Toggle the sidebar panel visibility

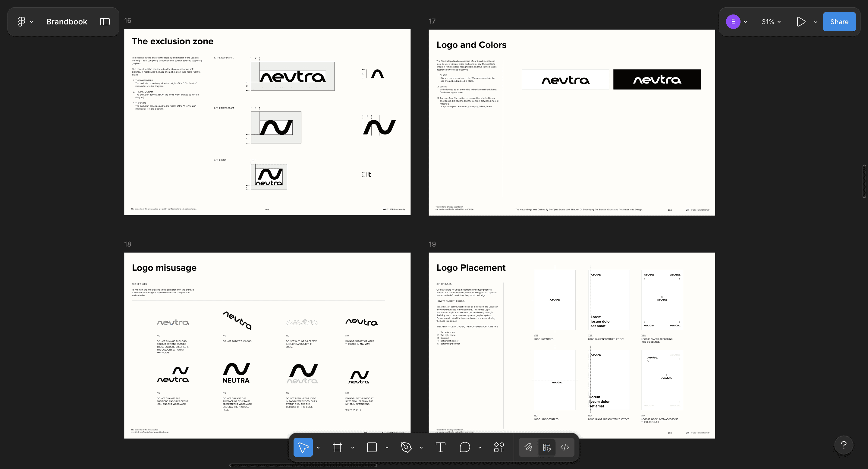point(105,22)
